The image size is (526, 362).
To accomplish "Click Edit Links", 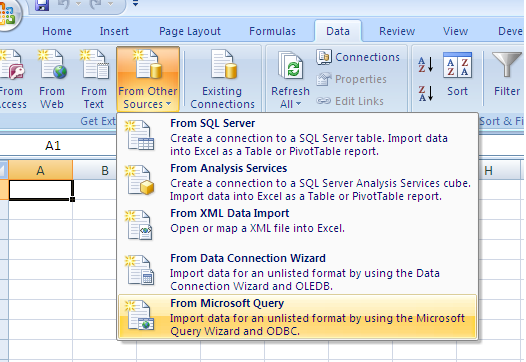I will (350, 101).
